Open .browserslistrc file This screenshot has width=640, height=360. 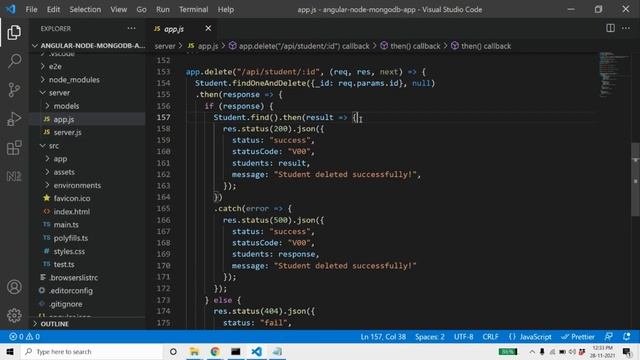coord(73,278)
